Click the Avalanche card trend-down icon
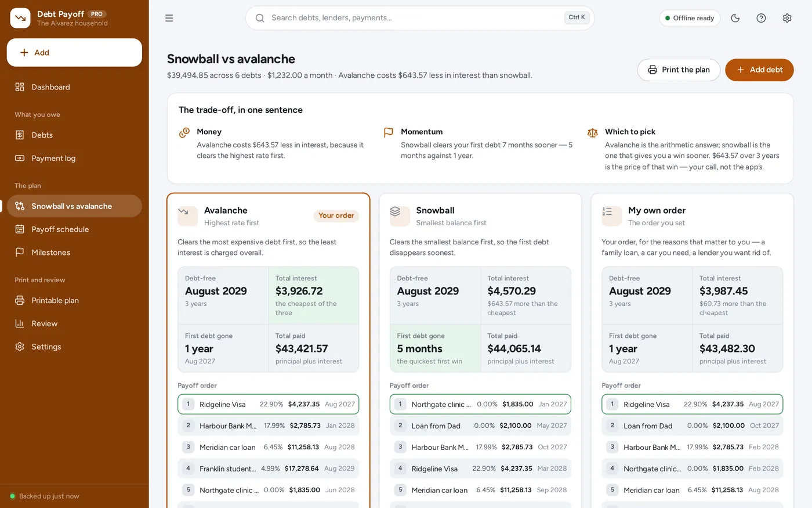 187,216
